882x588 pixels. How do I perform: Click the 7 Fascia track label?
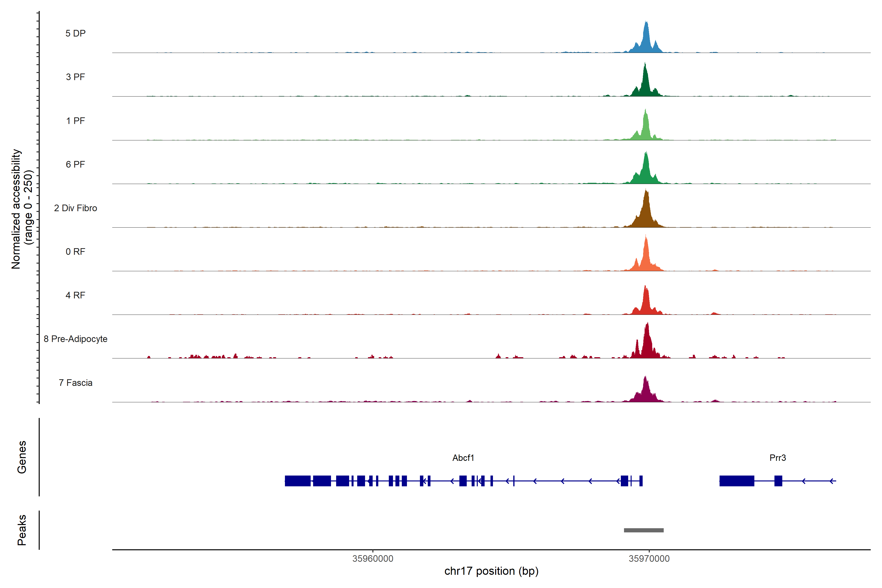tap(75, 382)
